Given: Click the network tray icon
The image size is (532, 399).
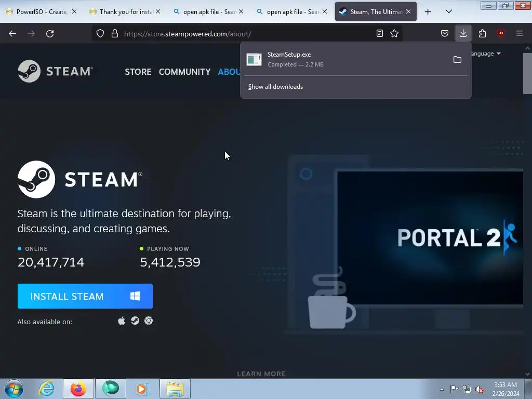Looking at the screenshot, I should point(467,389).
